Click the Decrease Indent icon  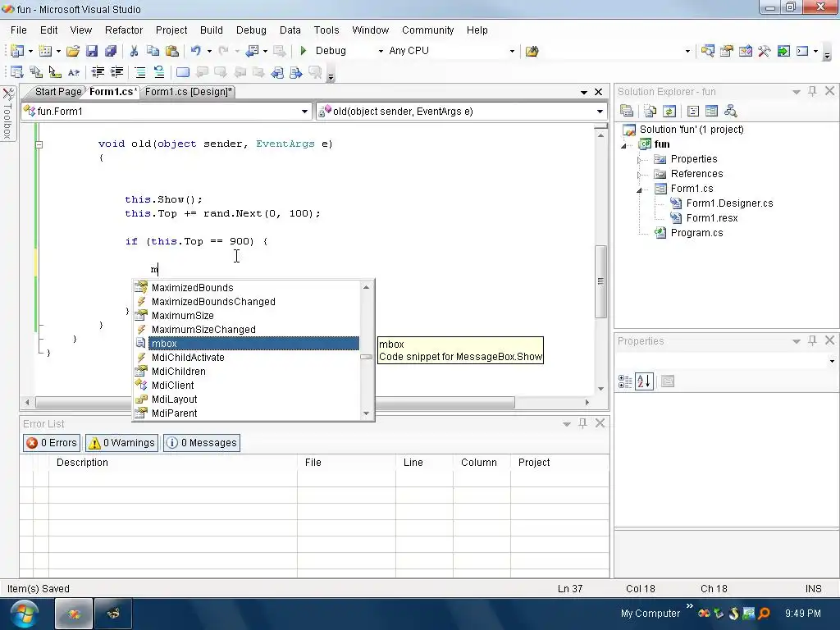click(x=98, y=72)
